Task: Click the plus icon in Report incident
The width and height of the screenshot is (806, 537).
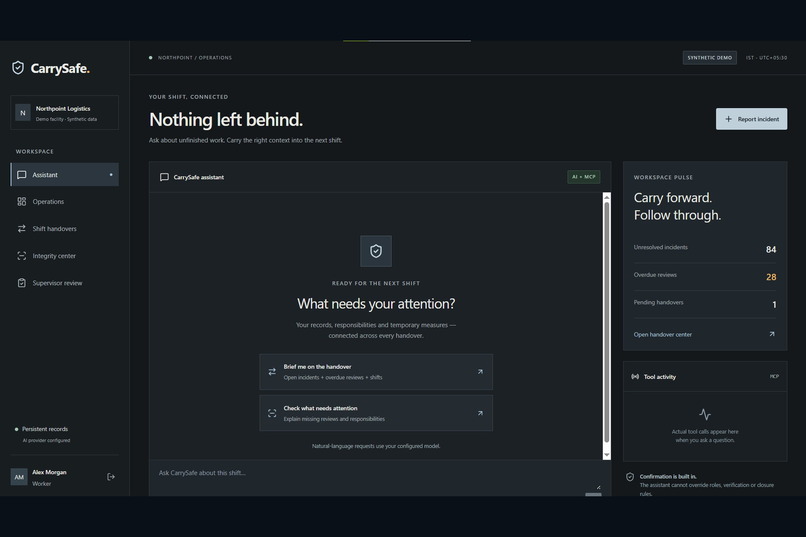Action: point(728,119)
